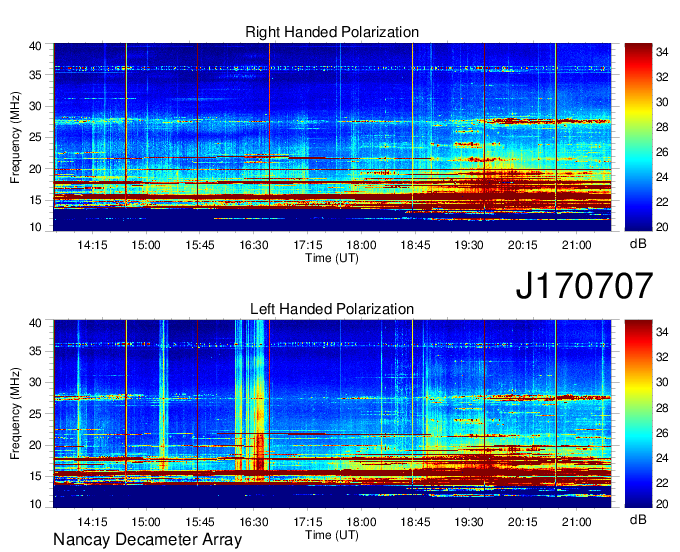Click the Right Handed spectrogram plot area
This screenshot has height=552, width=680.
click(x=332, y=137)
